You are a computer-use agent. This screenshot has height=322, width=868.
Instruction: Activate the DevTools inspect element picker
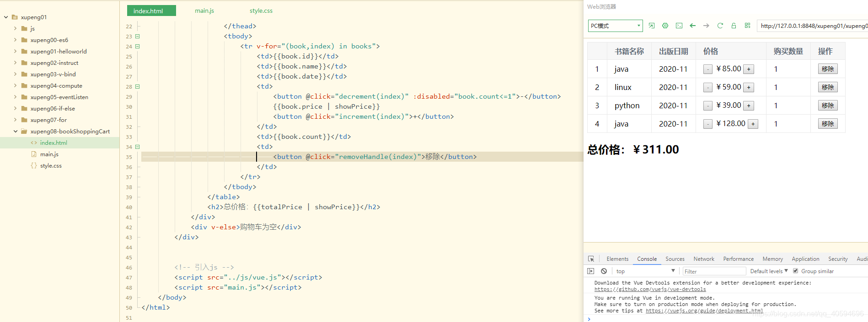(591, 259)
